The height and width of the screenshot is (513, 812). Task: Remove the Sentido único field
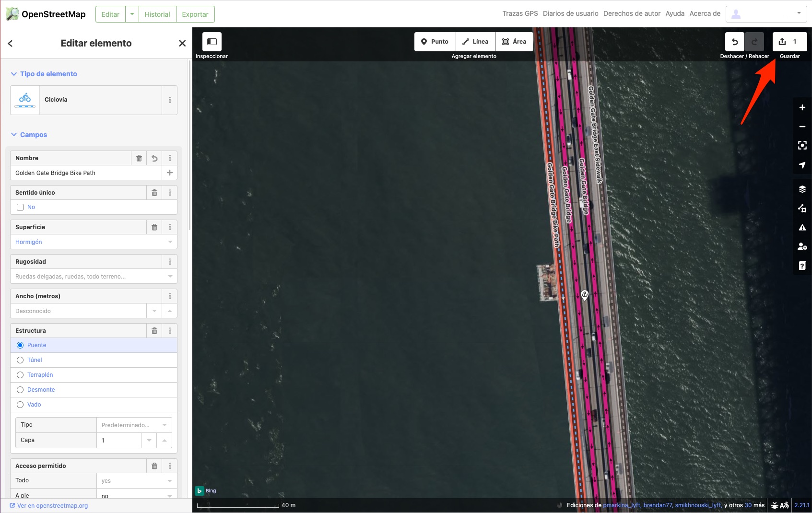pyautogui.click(x=154, y=193)
